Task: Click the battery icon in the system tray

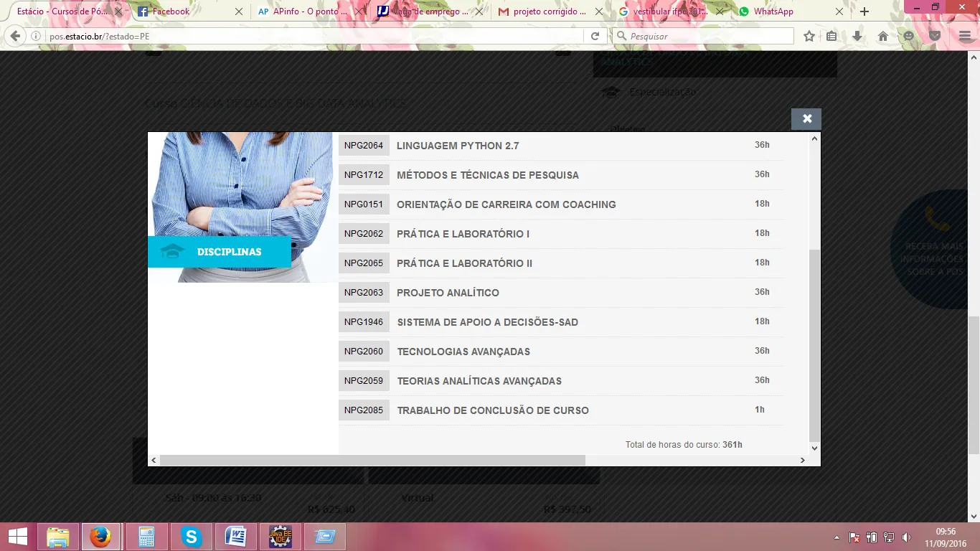Action: coord(872,537)
